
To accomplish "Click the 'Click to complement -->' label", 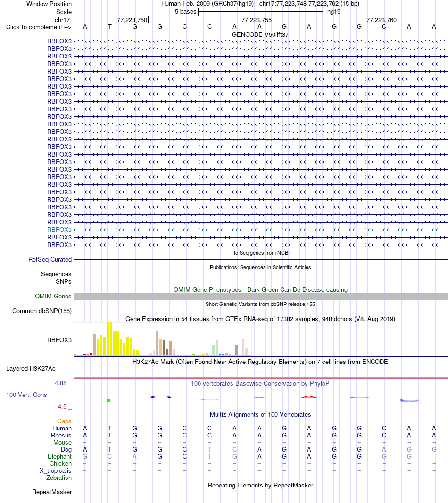I will click(x=39, y=27).
